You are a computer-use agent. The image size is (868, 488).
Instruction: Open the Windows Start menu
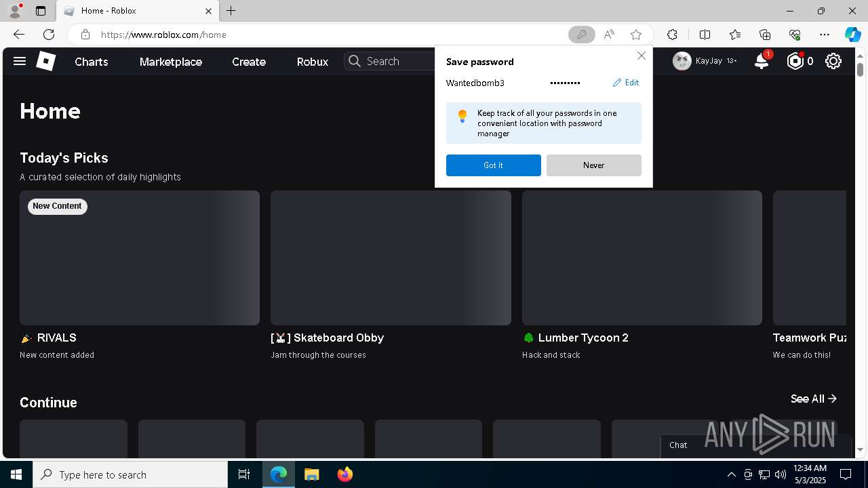point(16,474)
